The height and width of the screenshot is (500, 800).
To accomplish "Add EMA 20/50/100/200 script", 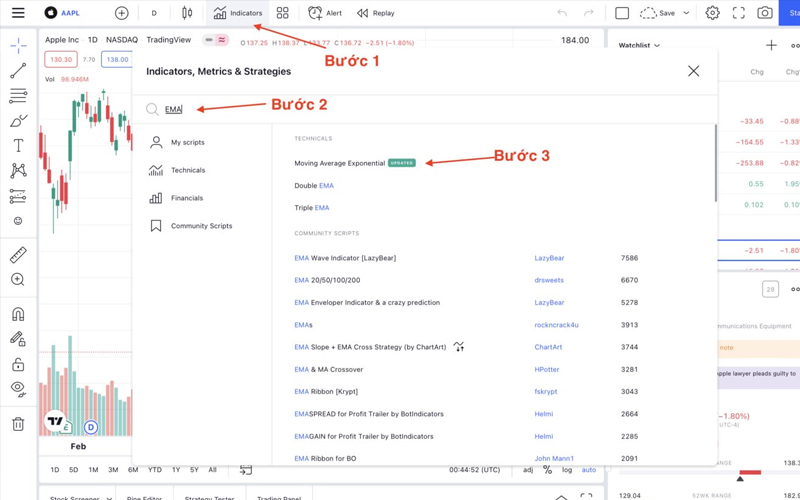I will [x=327, y=280].
